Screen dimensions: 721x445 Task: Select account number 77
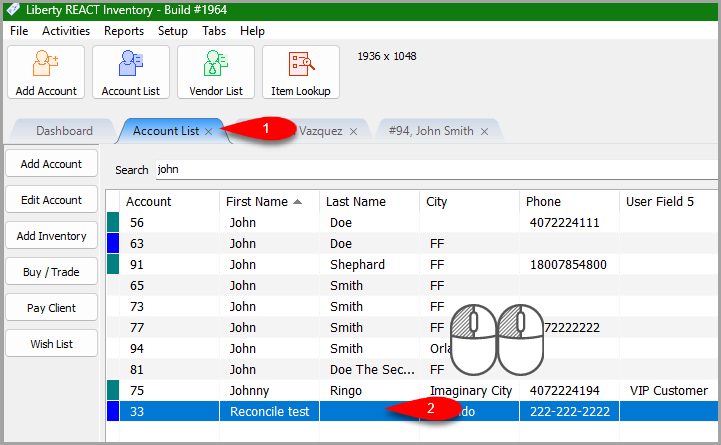click(137, 327)
